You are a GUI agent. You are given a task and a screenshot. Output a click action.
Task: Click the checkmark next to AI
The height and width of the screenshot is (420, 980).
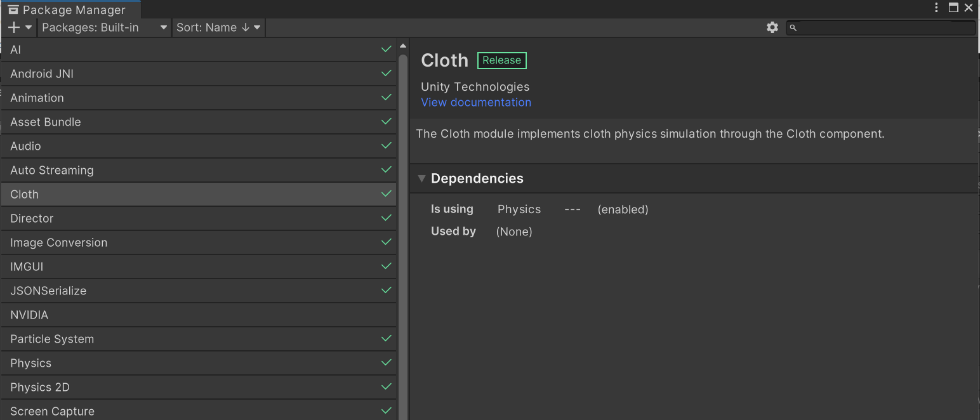click(386, 49)
